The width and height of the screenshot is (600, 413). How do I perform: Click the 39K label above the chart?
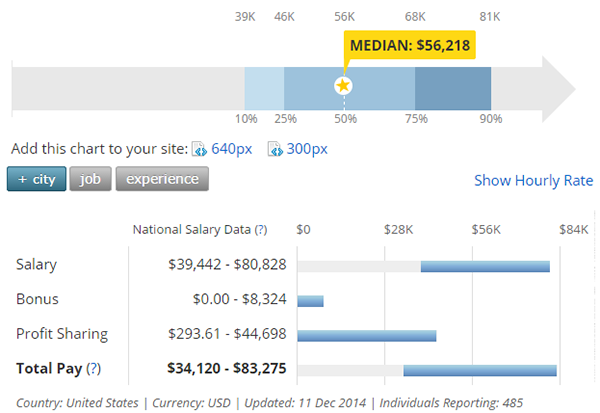pos(245,17)
